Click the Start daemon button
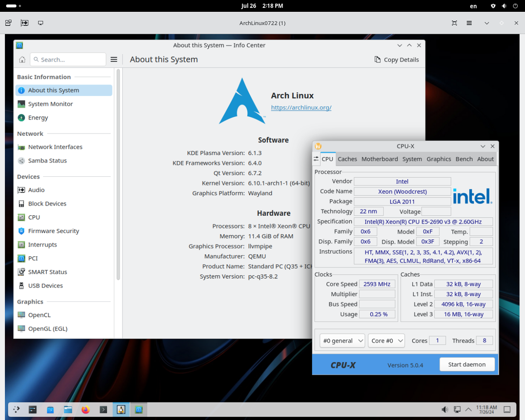525x420 pixels. pyautogui.click(x=467, y=364)
